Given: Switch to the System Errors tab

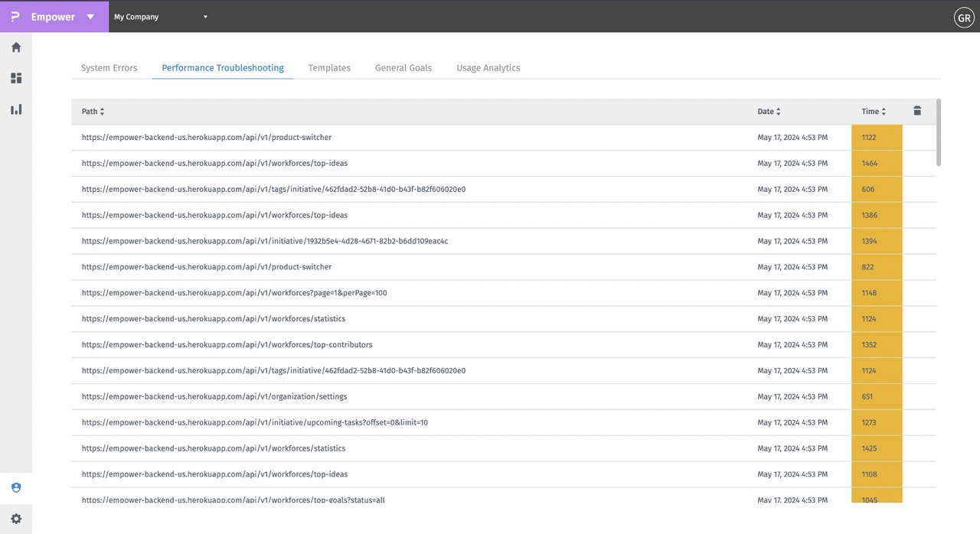Looking at the screenshot, I should (109, 68).
